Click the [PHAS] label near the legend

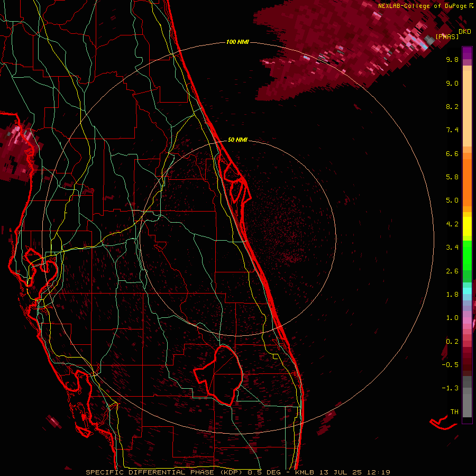[447, 36]
